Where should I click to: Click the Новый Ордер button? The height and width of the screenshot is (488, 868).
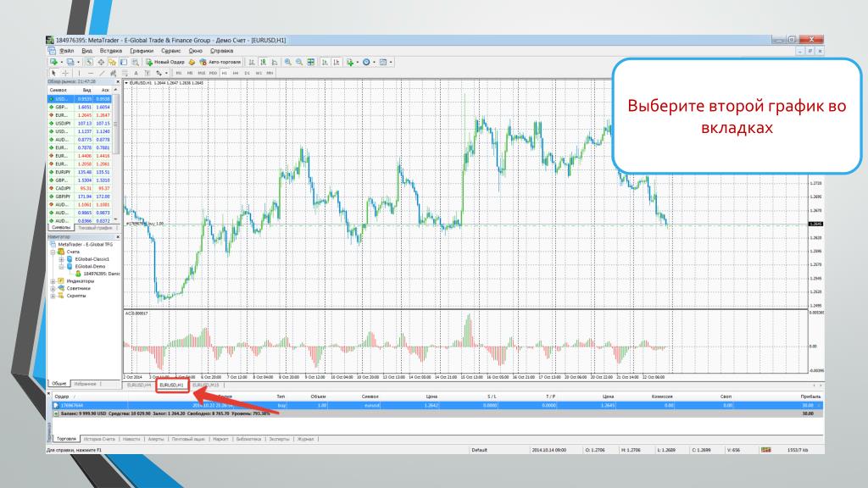click(165, 62)
